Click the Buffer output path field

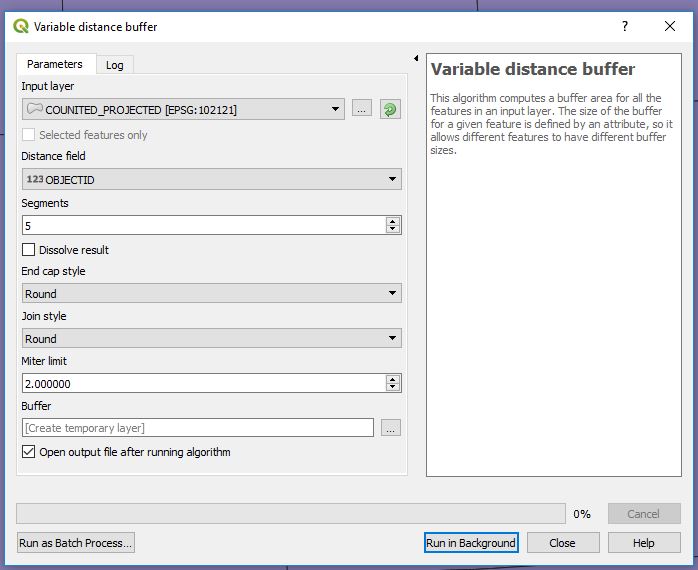pos(197,428)
